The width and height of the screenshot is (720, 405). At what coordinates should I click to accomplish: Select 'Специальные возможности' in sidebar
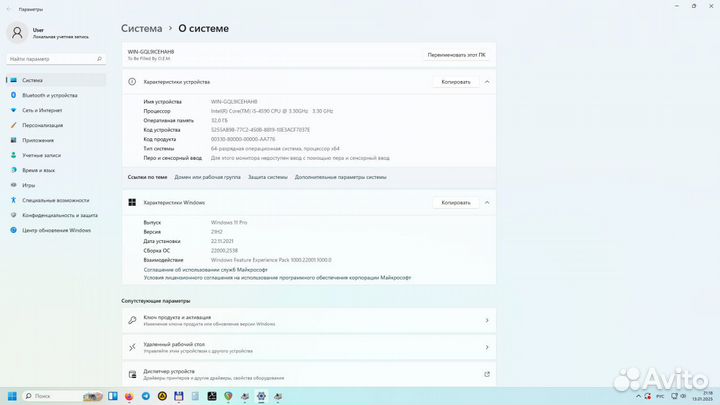click(x=56, y=200)
